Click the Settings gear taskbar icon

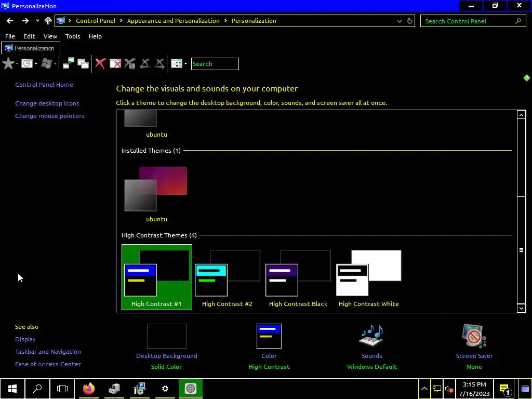point(165,389)
